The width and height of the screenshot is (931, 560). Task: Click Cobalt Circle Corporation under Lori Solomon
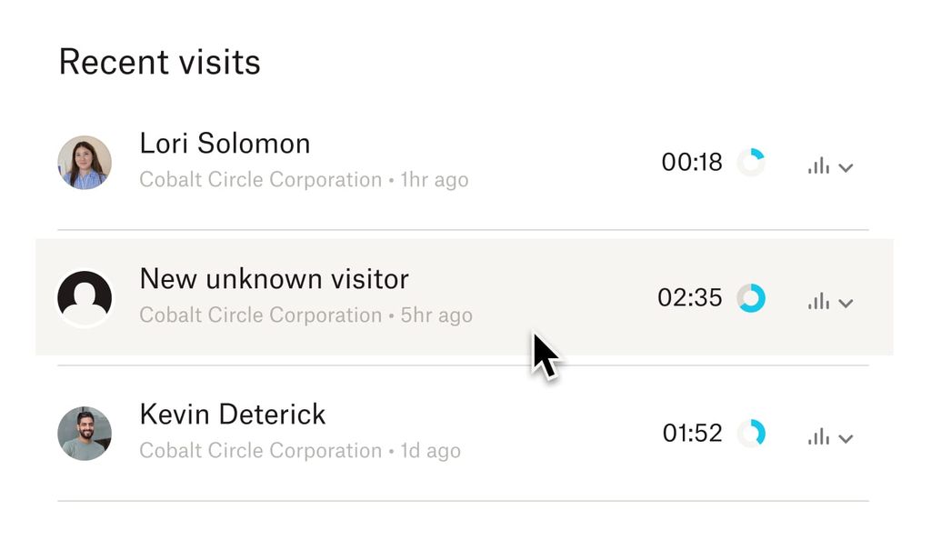[261, 179]
